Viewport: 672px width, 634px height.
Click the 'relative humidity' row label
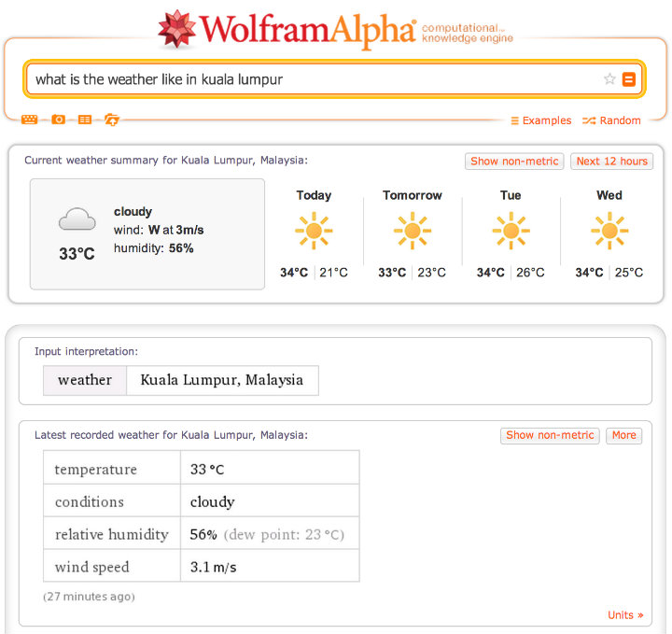pyautogui.click(x=111, y=534)
